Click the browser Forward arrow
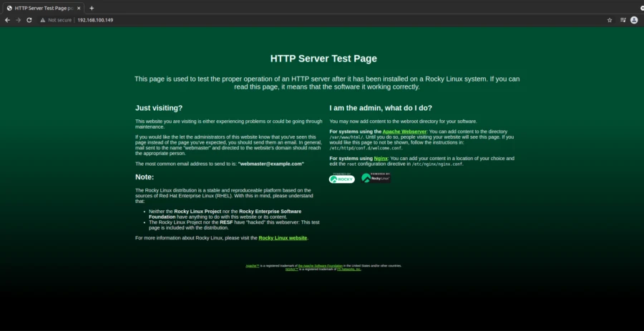Image resolution: width=644 pixels, height=331 pixels. pos(18,20)
